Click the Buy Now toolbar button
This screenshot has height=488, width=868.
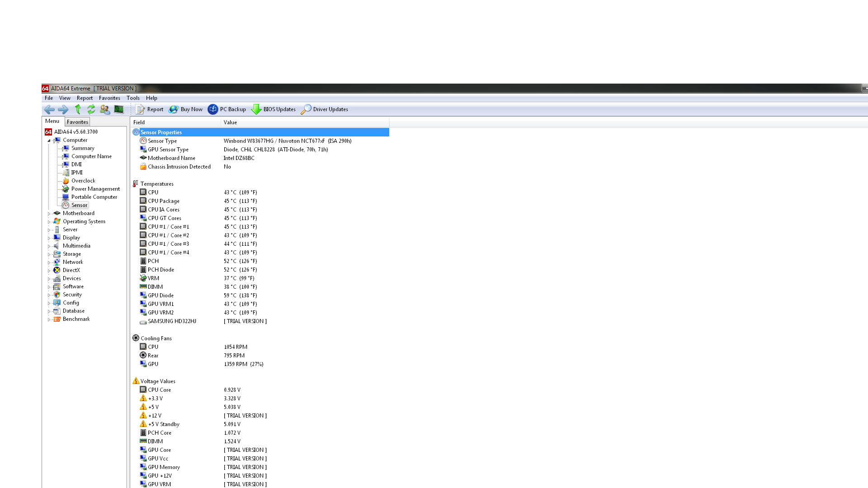(186, 109)
